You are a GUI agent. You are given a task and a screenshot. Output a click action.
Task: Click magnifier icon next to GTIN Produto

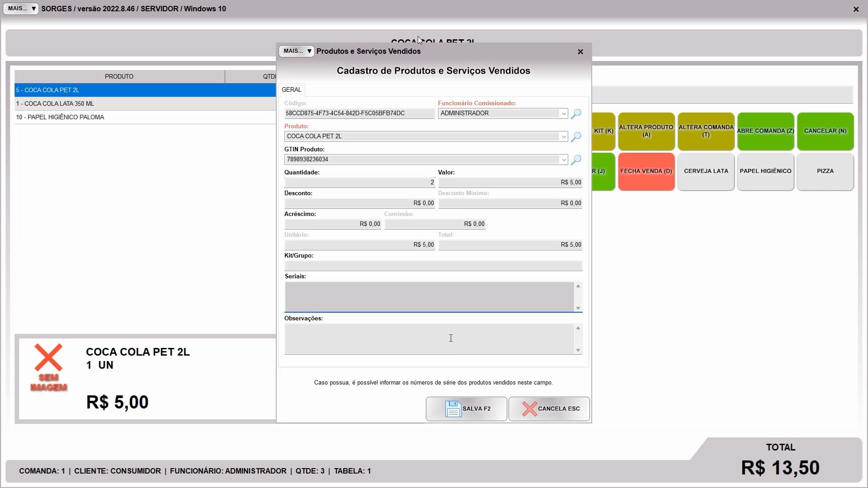point(576,160)
